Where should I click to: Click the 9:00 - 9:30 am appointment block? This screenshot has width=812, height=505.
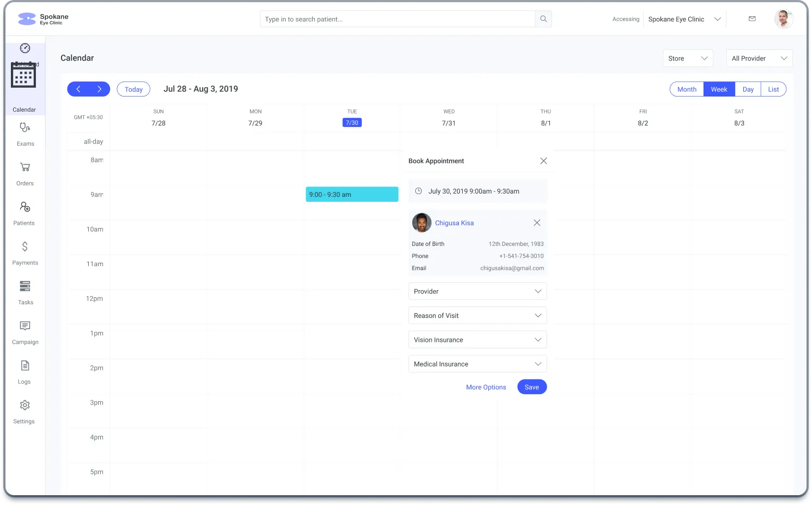(352, 195)
